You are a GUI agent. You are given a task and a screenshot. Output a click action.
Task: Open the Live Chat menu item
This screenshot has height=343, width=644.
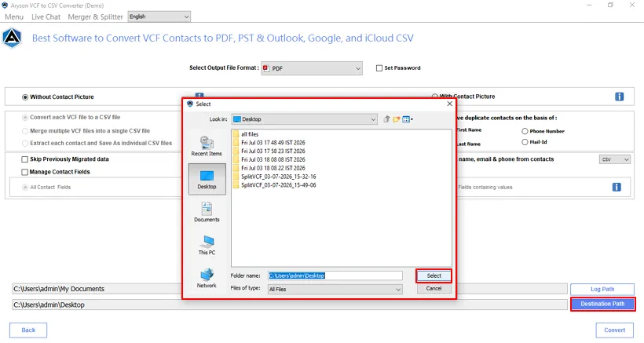46,16
